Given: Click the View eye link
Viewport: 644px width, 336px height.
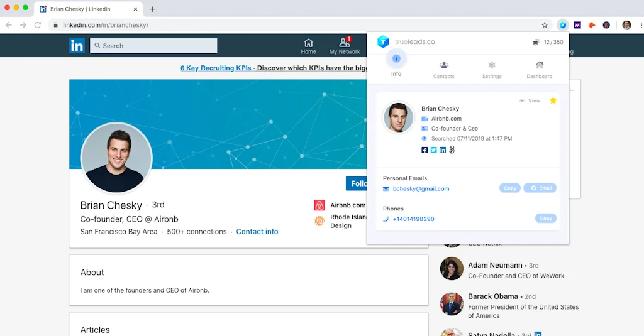Looking at the screenshot, I should coord(530,100).
